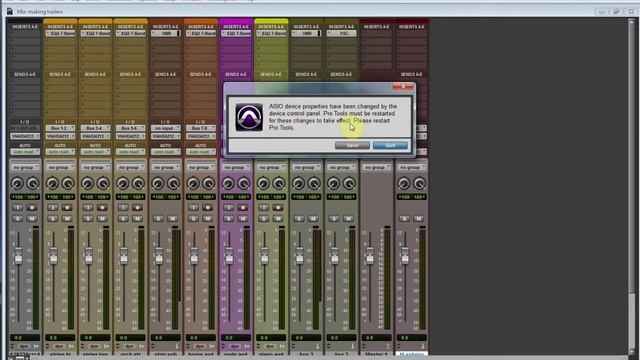
Task: Solo the Bus 1-2 track
Action: pos(53,219)
